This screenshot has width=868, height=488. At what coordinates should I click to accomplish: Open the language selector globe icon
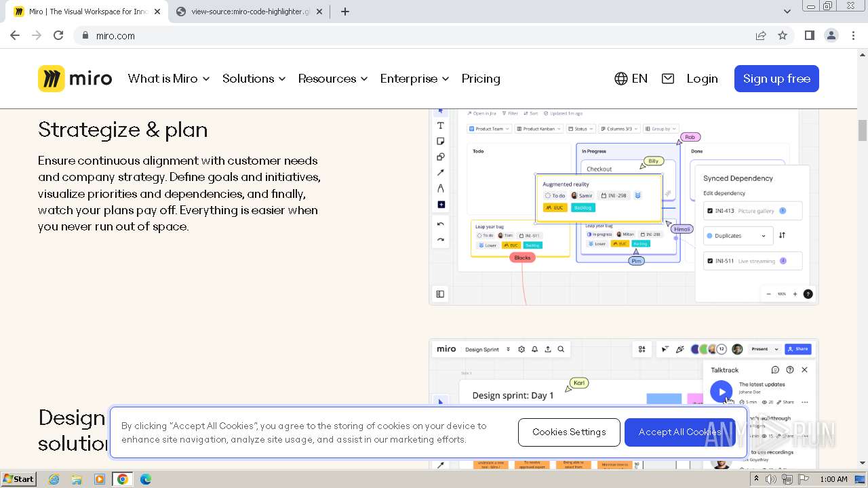click(620, 79)
